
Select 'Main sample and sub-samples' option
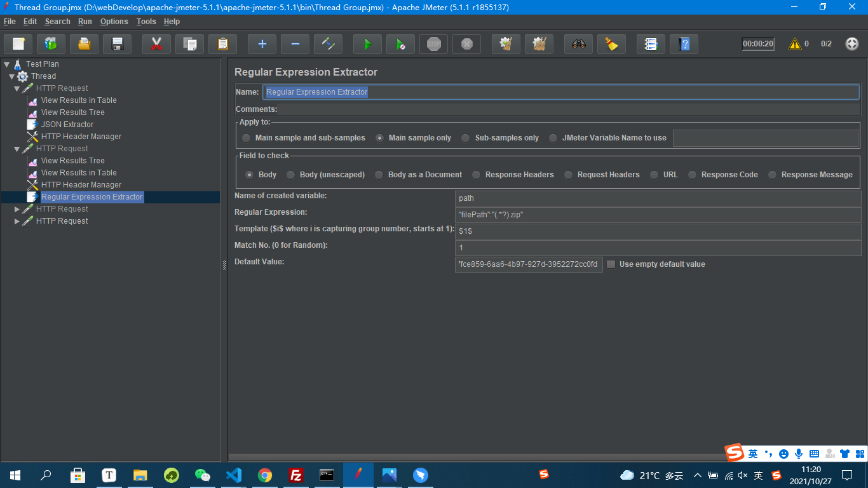click(x=246, y=137)
